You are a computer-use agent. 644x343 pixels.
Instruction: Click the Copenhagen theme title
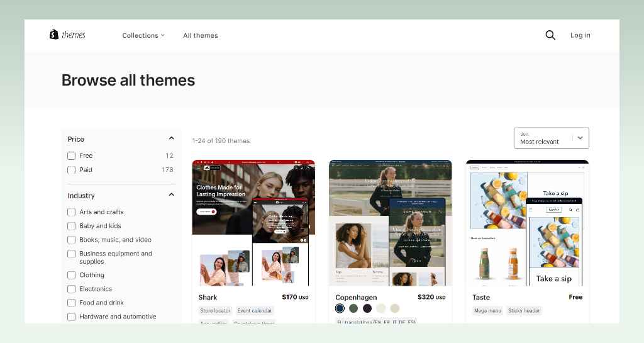pos(356,298)
